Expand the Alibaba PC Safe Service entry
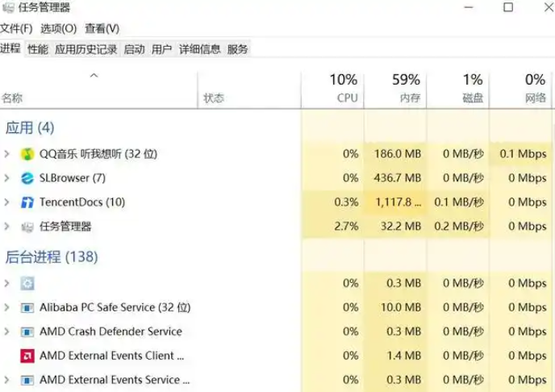Image resolution: width=555 pixels, height=392 pixels. click(7, 307)
